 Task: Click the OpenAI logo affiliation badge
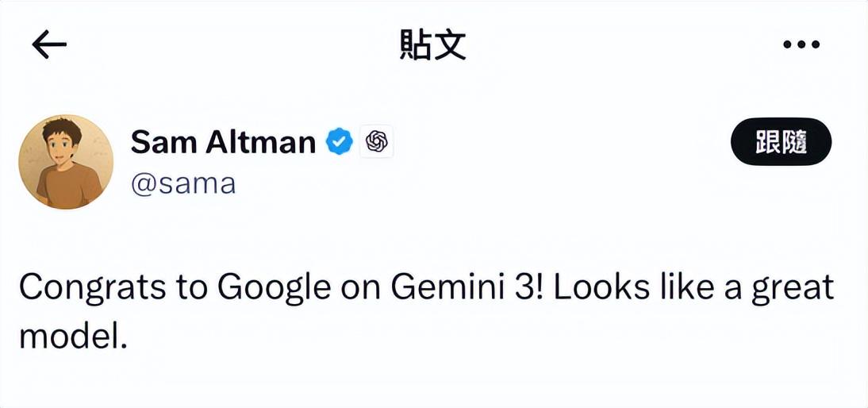[377, 143]
